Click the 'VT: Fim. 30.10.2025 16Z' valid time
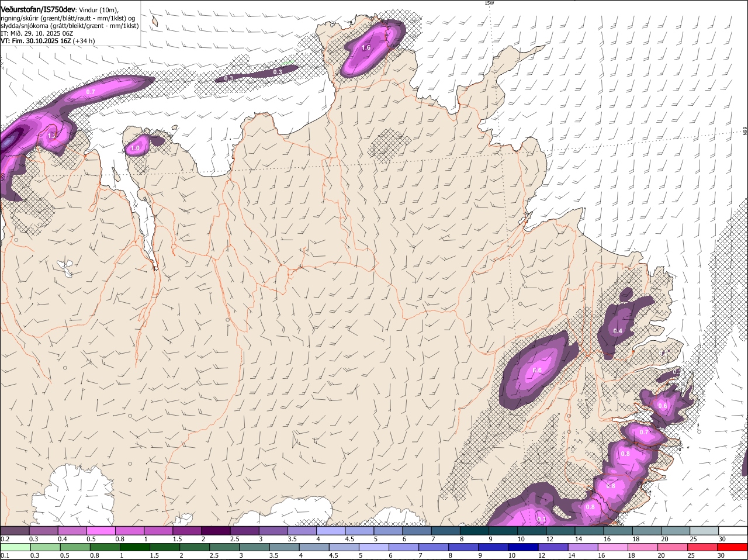Image resolution: width=748 pixels, height=560 pixels. tap(36, 41)
